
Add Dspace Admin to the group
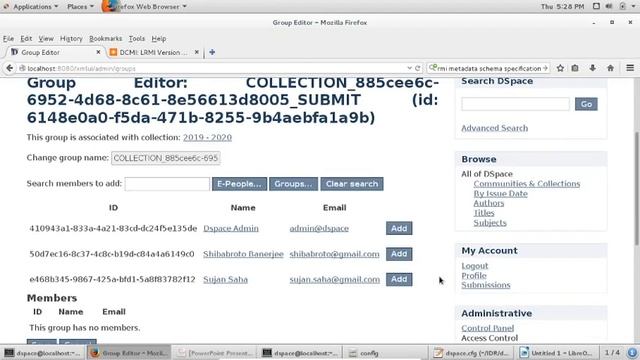click(399, 228)
